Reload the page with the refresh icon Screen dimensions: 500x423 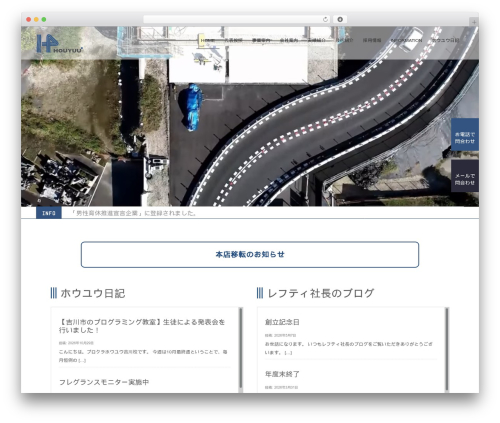pos(325,19)
